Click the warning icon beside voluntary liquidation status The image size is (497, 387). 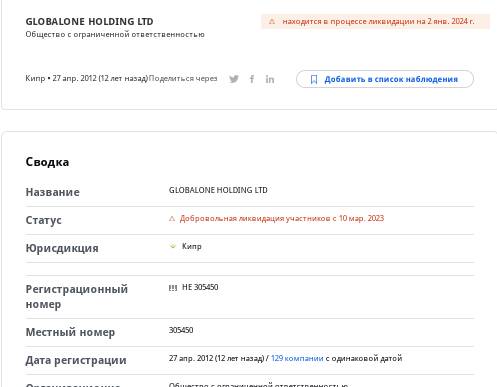tap(172, 219)
